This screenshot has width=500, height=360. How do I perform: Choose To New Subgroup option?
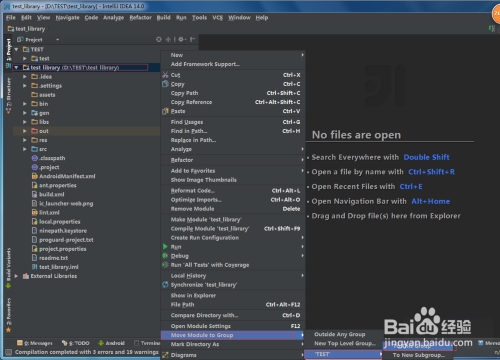(x=419, y=355)
